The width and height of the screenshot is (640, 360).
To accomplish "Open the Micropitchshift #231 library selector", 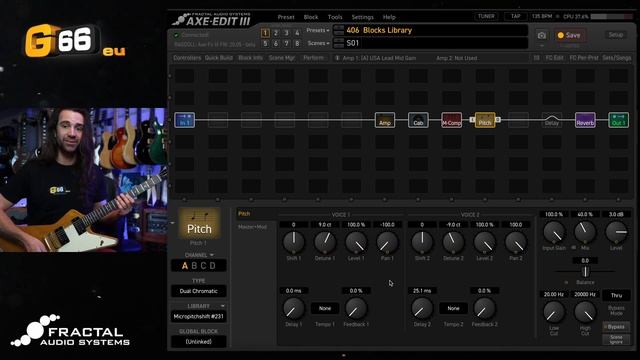I will click(x=199, y=316).
